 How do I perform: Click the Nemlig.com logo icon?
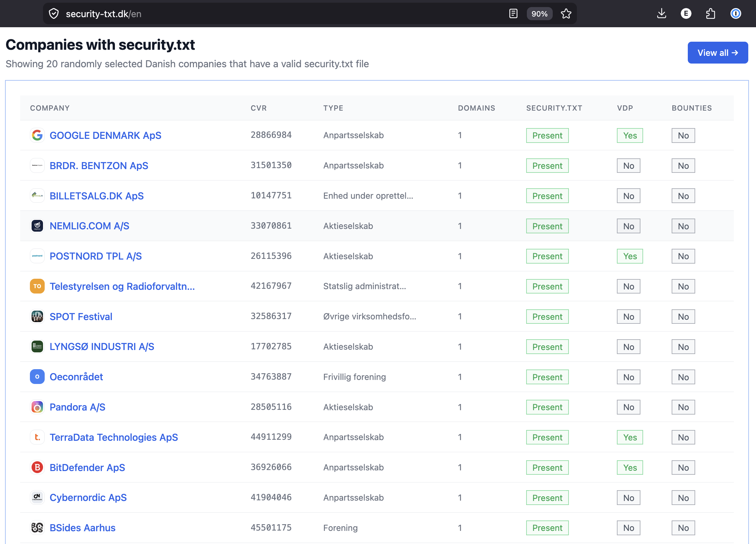click(37, 226)
